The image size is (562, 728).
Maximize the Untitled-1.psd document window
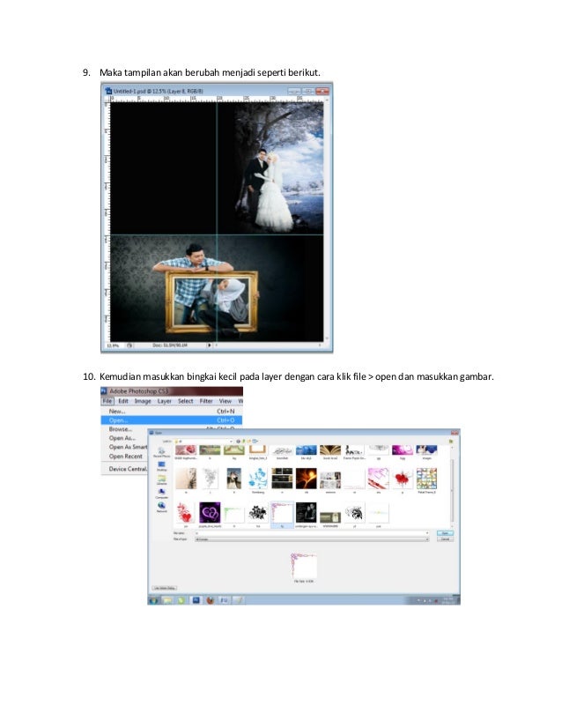pos(307,91)
